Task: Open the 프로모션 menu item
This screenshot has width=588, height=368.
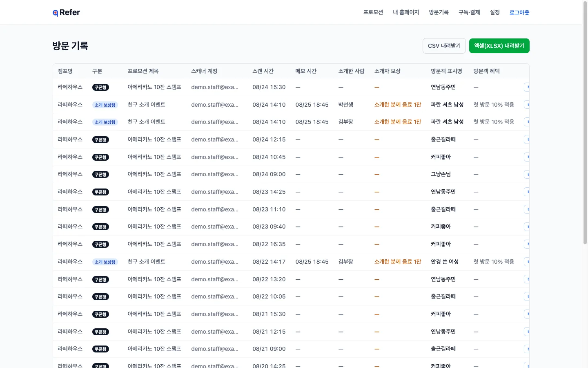Action: click(x=373, y=12)
